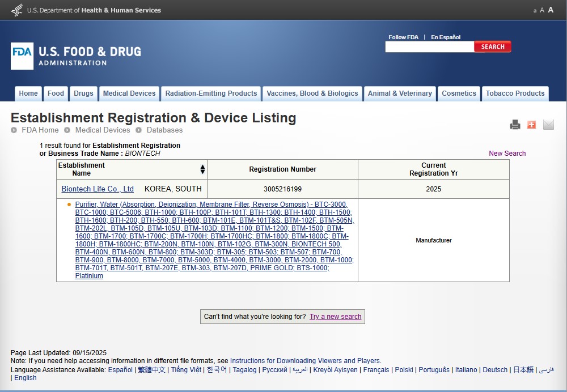Open the En Español link
This screenshot has height=392, width=567.
446,37
